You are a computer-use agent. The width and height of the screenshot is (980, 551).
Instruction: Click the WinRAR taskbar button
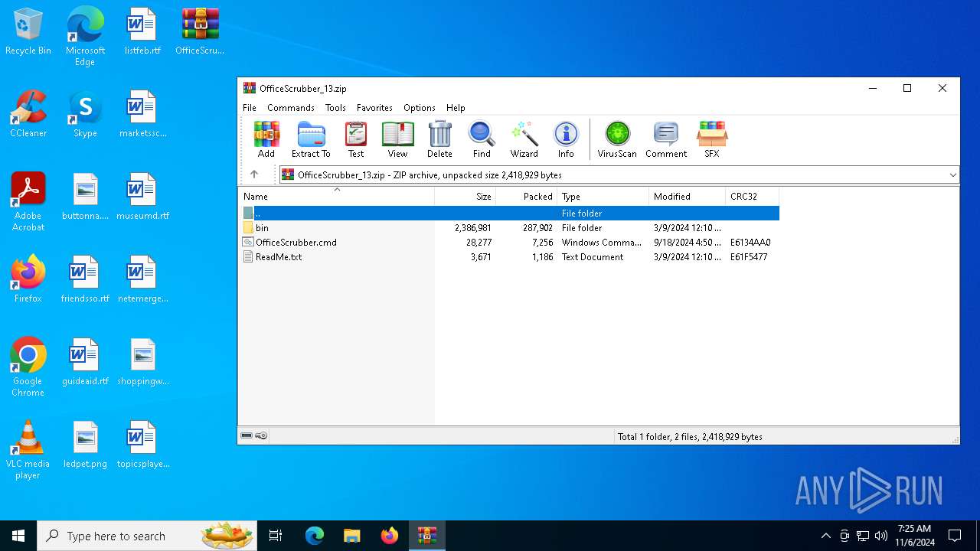point(427,536)
